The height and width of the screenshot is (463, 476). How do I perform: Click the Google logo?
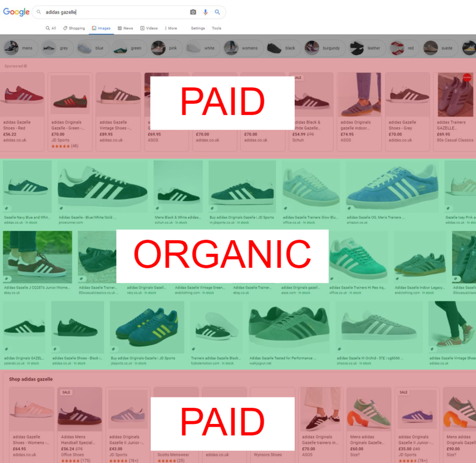[x=16, y=12]
